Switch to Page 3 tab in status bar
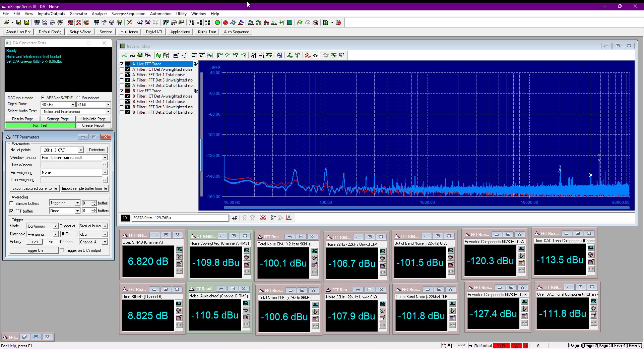644x349 pixels. pos(605,345)
